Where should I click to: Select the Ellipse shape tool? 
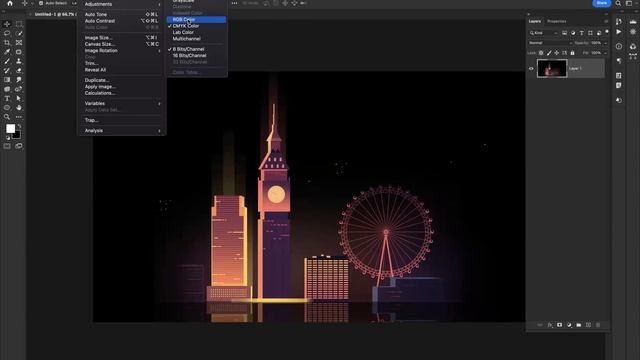(x=7, y=108)
